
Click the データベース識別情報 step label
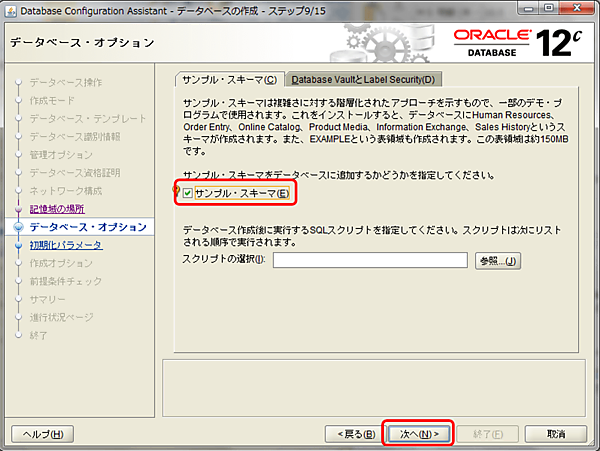pyautogui.click(x=75, y=137)
